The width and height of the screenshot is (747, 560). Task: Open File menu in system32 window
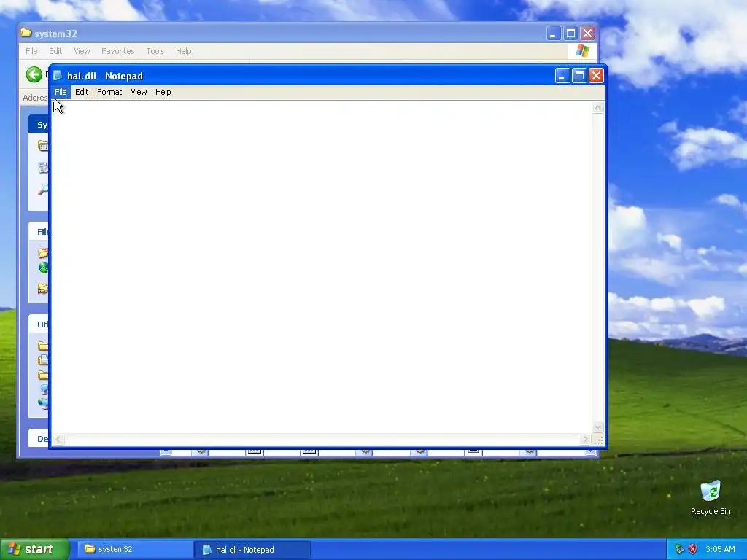pyautogui.click(x=31, y=51)
